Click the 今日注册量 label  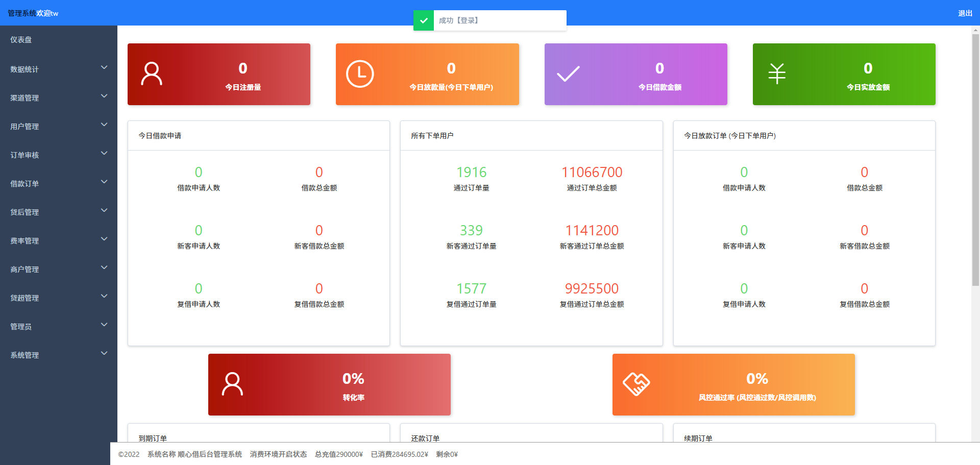[243, 87]
